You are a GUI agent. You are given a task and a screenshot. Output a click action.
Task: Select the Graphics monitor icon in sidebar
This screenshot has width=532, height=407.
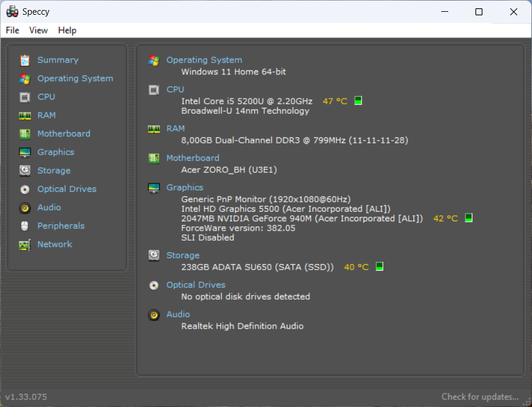point(25,152)
